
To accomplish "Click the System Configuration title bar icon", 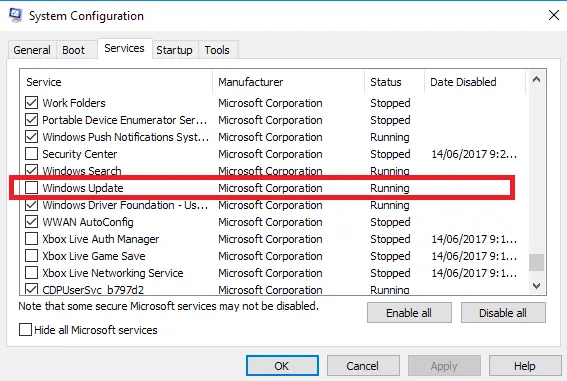I will coord(16,15).
